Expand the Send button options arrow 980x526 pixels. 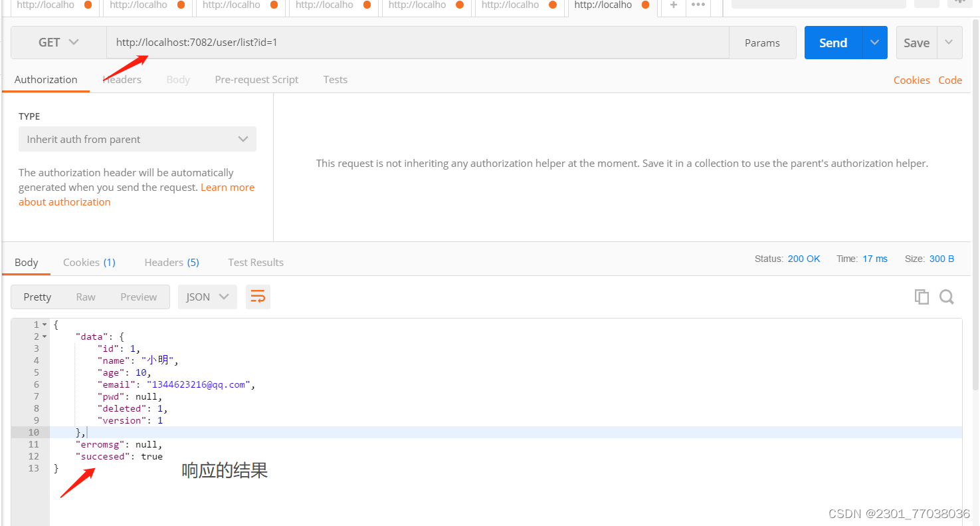[x=874, y=42]
